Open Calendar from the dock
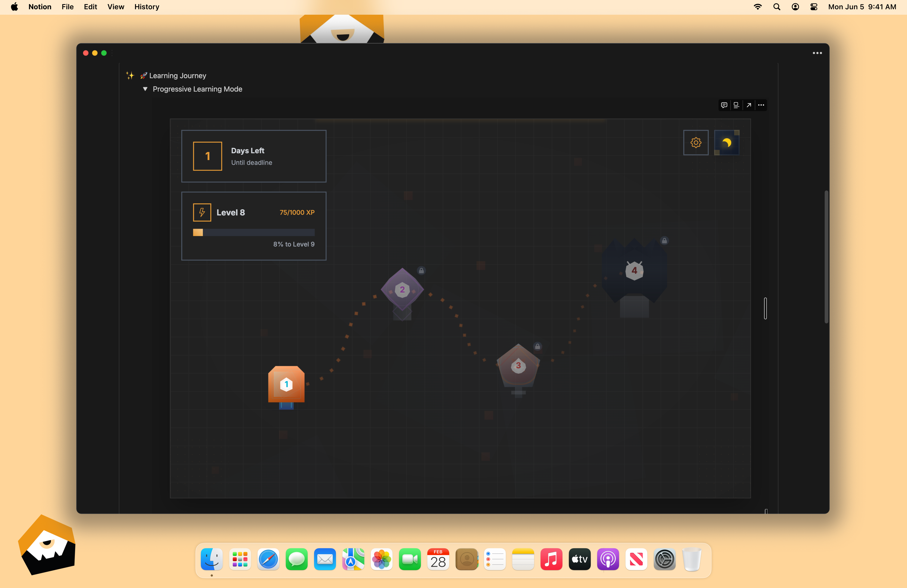Screen dimensions: 907x588 tap(438, 559)
